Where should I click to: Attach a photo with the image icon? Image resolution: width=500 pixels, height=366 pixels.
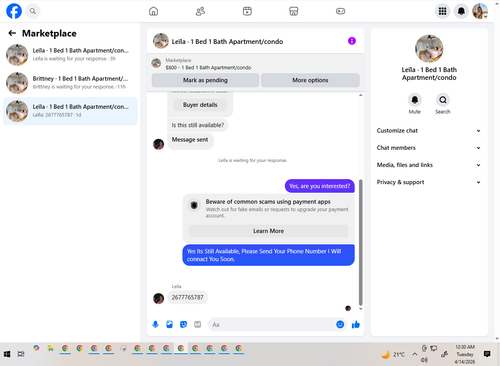point(169,324)
